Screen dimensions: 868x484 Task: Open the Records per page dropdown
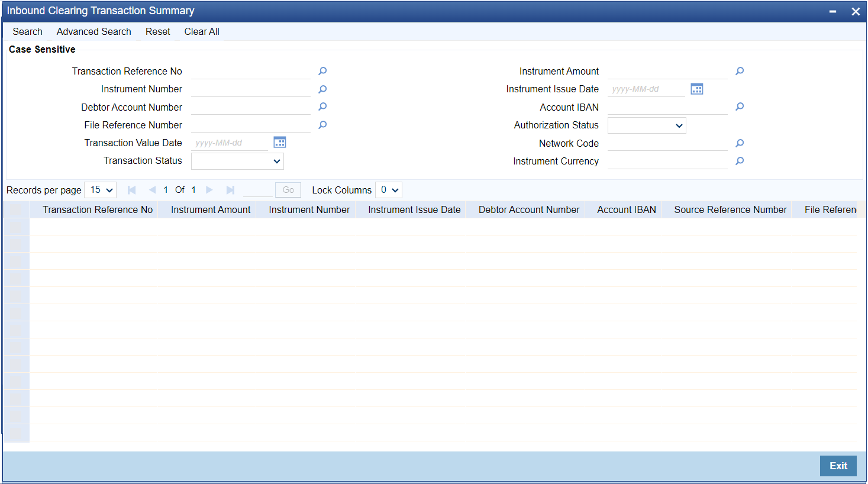[101, 190]
